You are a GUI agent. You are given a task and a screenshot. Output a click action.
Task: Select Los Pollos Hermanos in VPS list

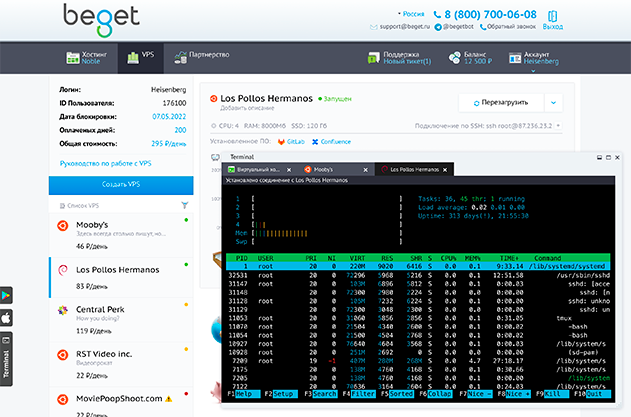tap(121, 278)
